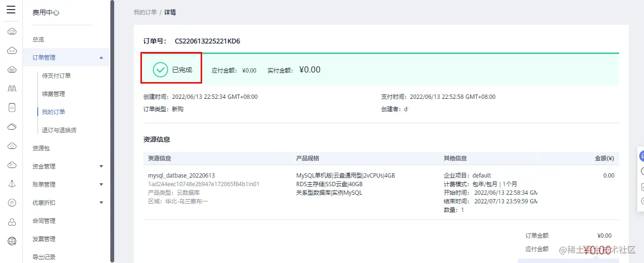This screenshot has height=263, width=644.
Task: Open the hamburger menu icon
Action: pyautogui.click(x=11, y=10)
